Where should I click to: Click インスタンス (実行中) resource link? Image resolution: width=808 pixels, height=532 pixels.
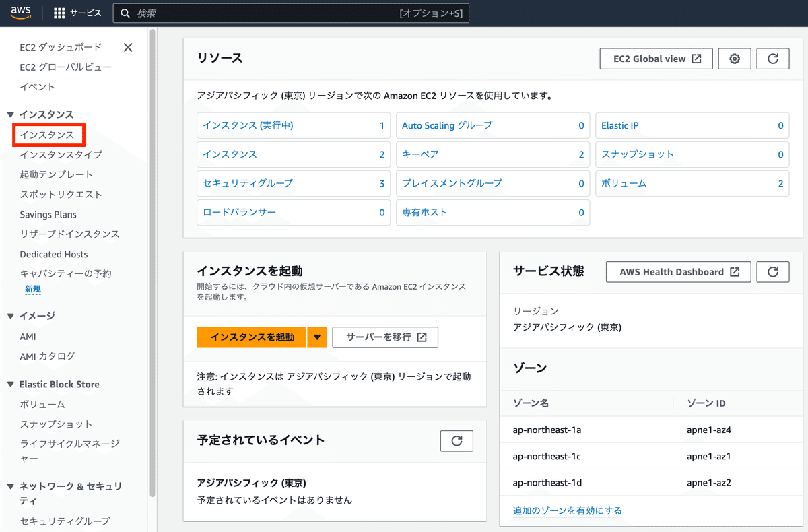248,125
